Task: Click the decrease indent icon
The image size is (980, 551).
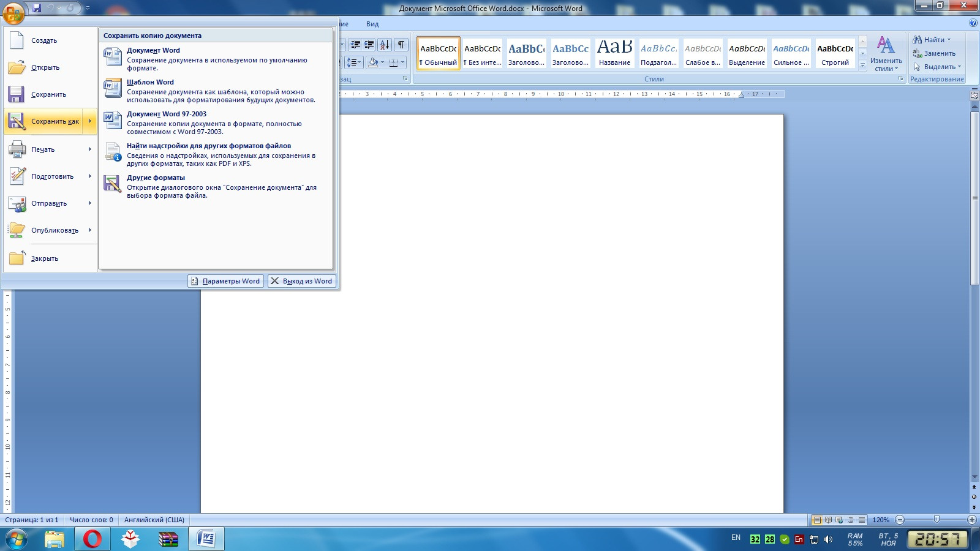Action: (355, 45)
